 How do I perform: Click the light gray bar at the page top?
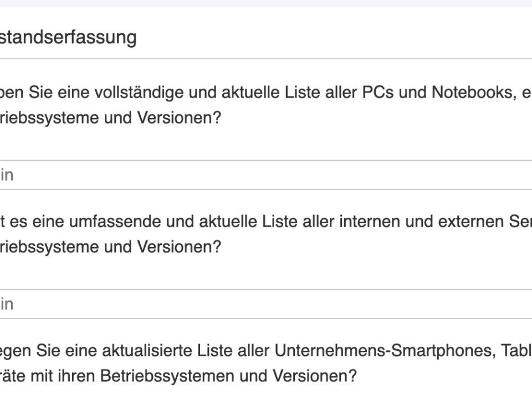(x=266, y=3)
